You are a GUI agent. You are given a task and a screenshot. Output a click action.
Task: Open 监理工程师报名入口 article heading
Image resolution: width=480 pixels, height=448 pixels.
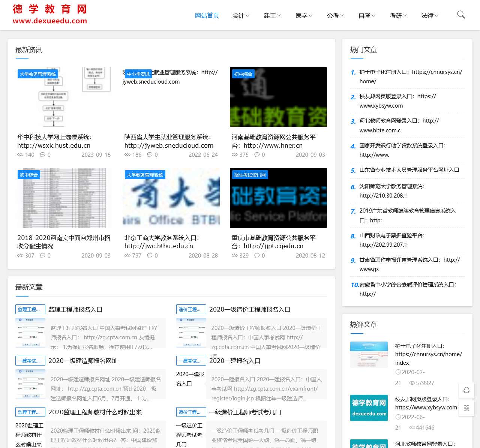pos(75,310)
